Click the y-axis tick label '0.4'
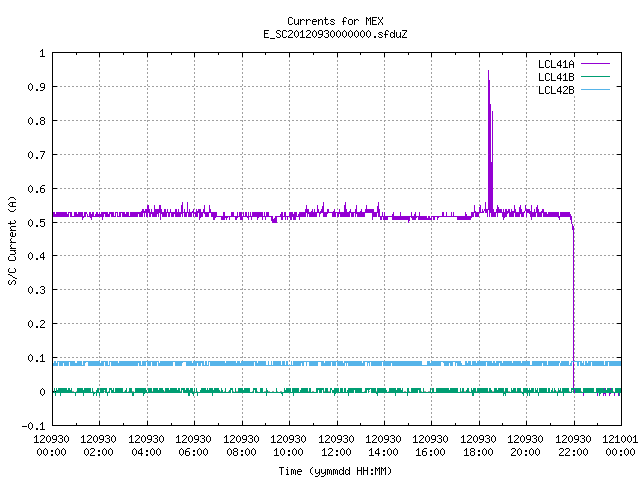Screen dimensions: 640x480 click(36, 256)
